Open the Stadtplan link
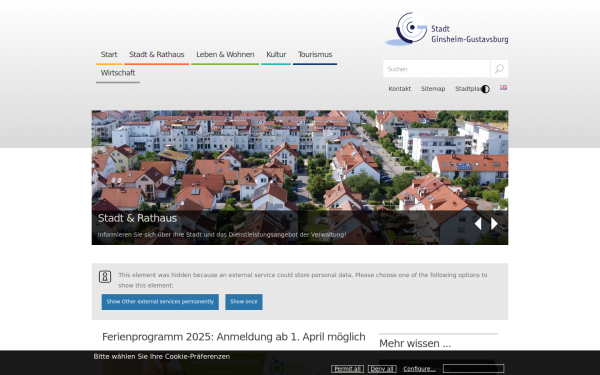This screenshot has width=600, height=375. pos(468,89)
